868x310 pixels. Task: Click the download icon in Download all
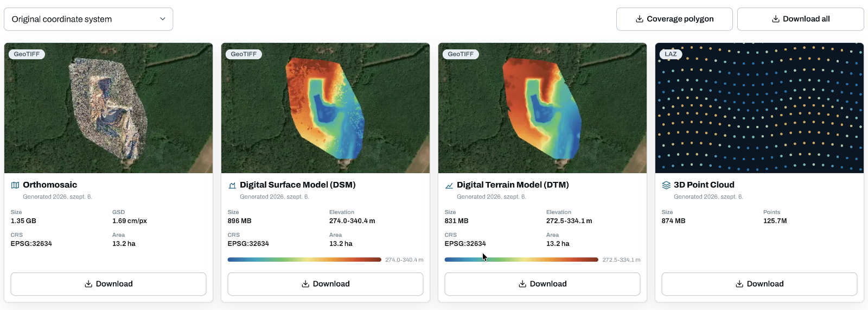[776, 19]
